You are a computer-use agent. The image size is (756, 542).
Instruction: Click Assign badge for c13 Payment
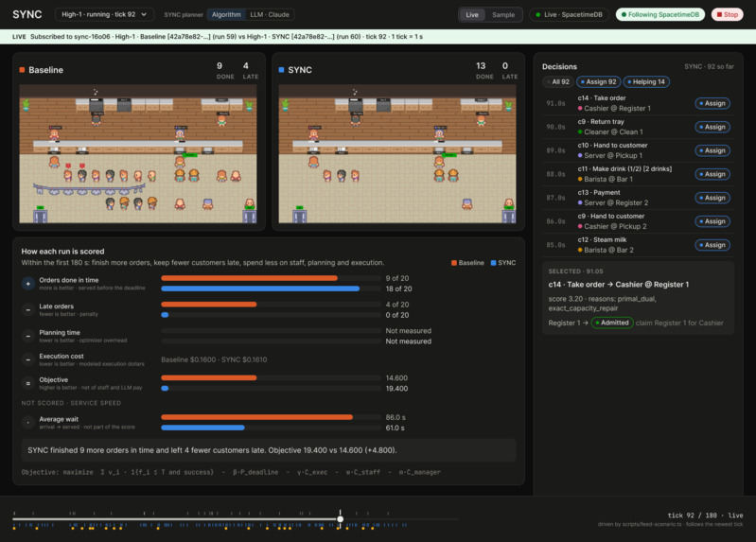(x=712, y=198)
